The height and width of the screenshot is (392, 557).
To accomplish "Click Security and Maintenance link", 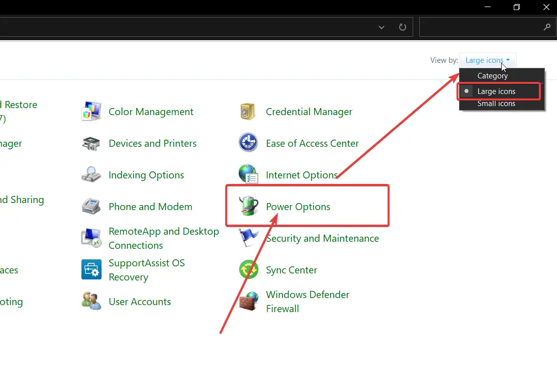I will tap(323, 238).
